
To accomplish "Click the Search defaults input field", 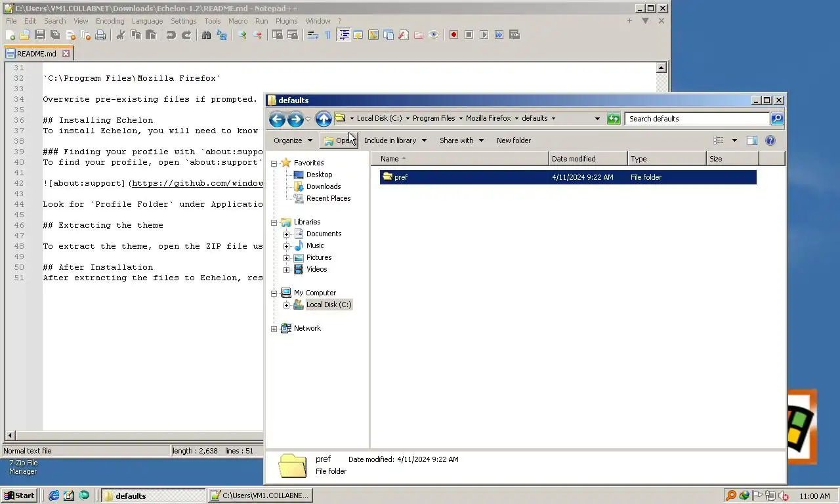I will click(698, 119).
